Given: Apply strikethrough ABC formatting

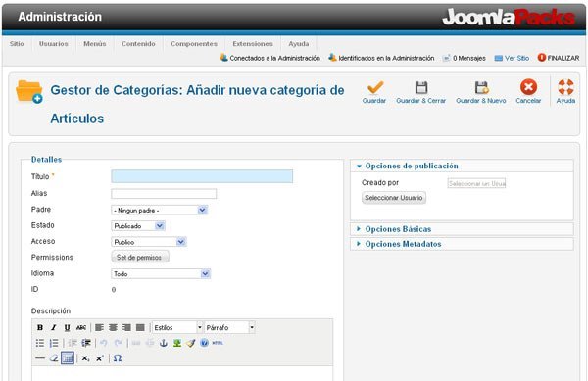Looking at the screenshot, I should pos(81,327).
